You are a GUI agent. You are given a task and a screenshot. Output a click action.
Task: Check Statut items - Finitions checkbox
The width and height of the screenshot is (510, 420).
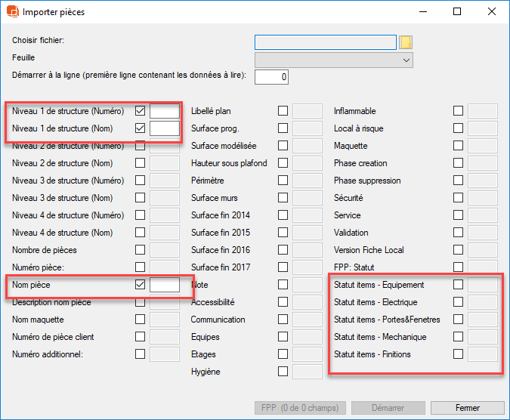458,354
